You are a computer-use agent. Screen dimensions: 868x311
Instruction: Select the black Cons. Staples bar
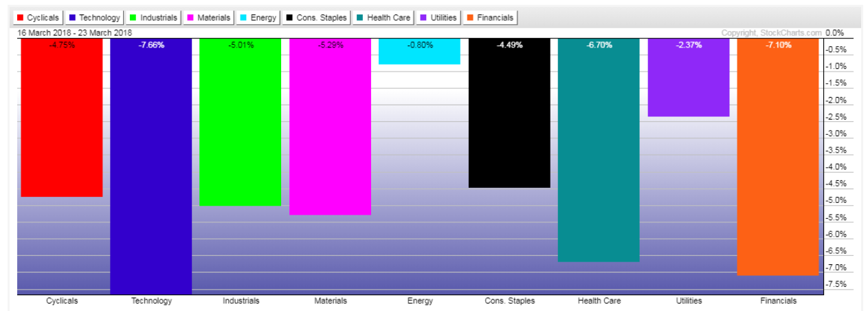(x=509, y=113)
